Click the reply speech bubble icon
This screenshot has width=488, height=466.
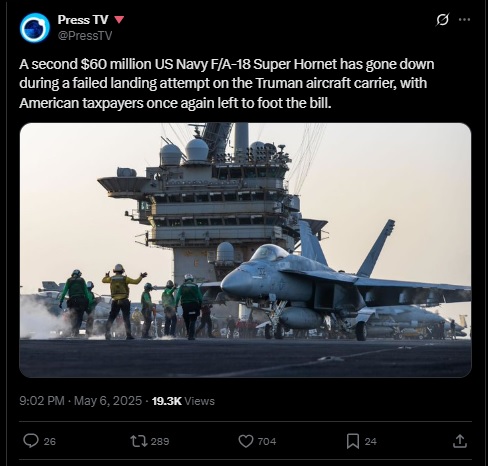tap(31, 441)
